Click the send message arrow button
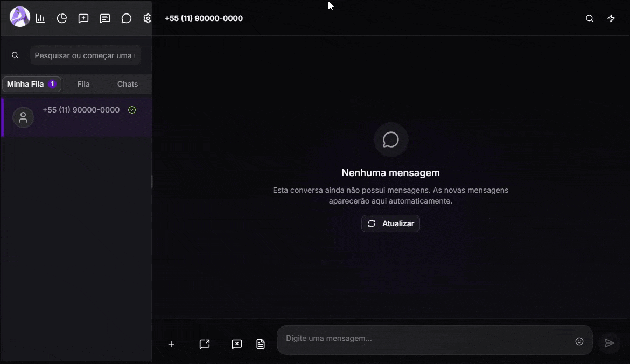 609,342
